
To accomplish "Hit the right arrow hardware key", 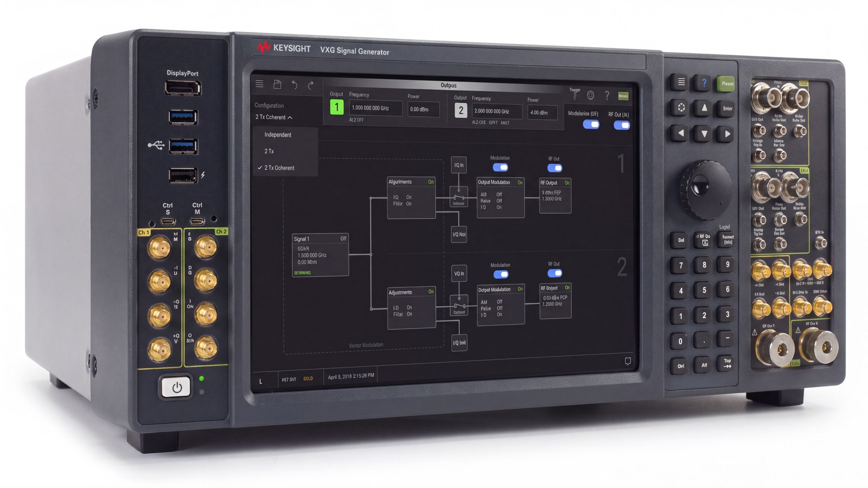I will point(727,134).
